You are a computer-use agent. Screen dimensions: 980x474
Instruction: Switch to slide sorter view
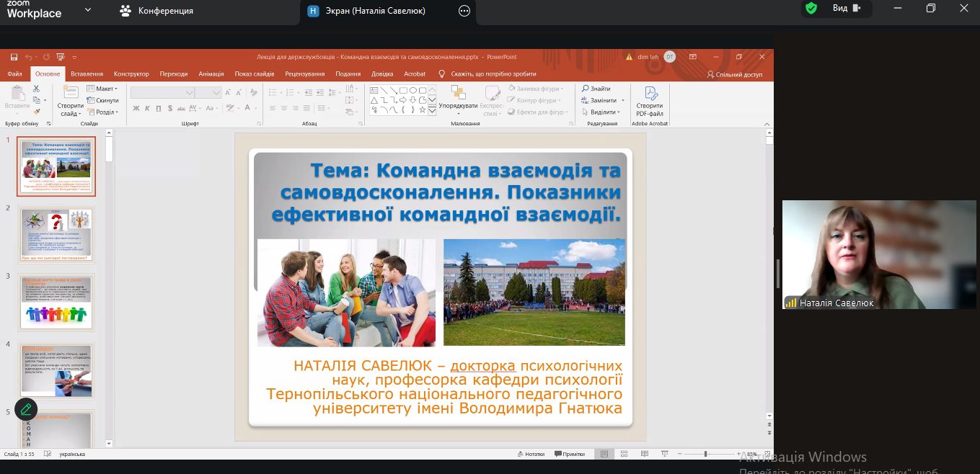point(624,454)
